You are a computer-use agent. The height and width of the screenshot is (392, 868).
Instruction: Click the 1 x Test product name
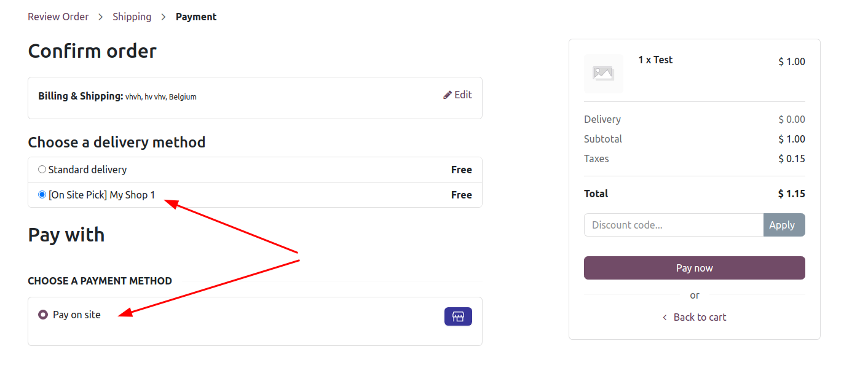pyautogui.click(x=655, y=60)
